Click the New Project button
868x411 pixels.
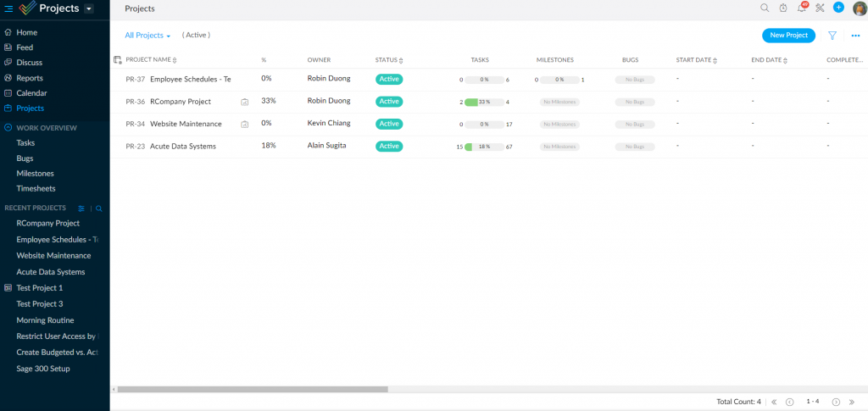[789, 36]
